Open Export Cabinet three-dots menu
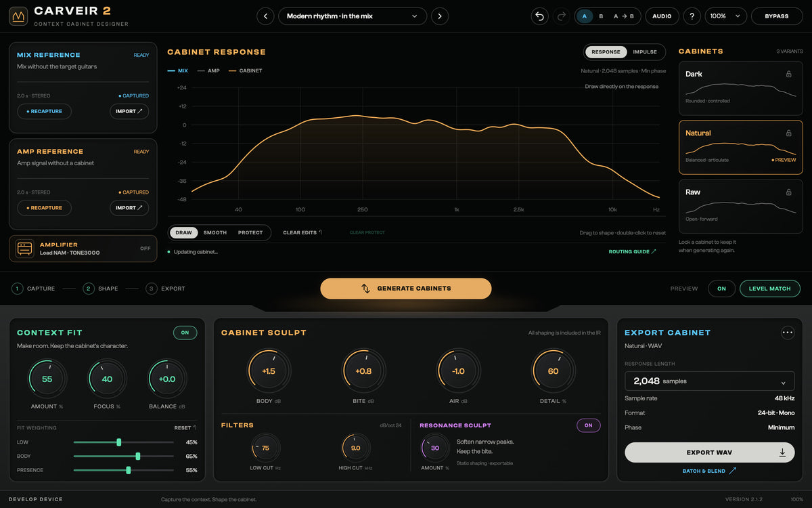This screenshot has height=508, width=812. click(x=787, y=333)
